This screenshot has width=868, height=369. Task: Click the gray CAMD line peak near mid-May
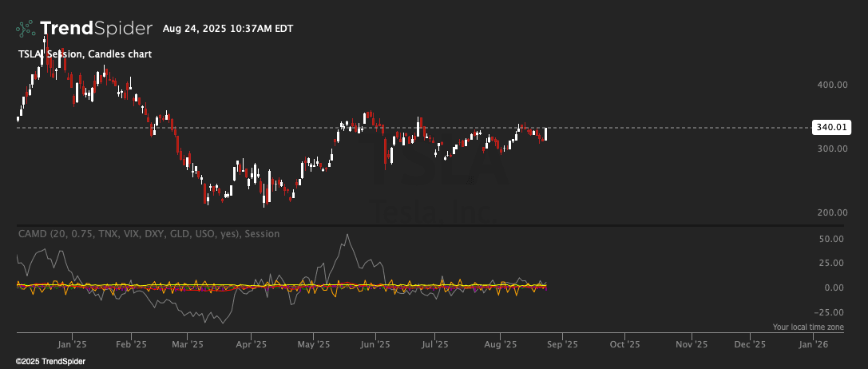[x=347, y=235]
